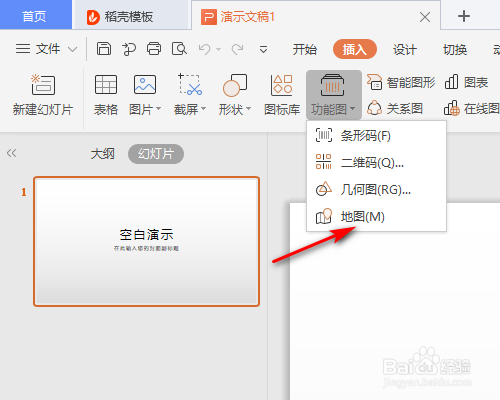The image size is (500, 400).
Task: Select the 插入 ribbon tab
Action: 355,50
